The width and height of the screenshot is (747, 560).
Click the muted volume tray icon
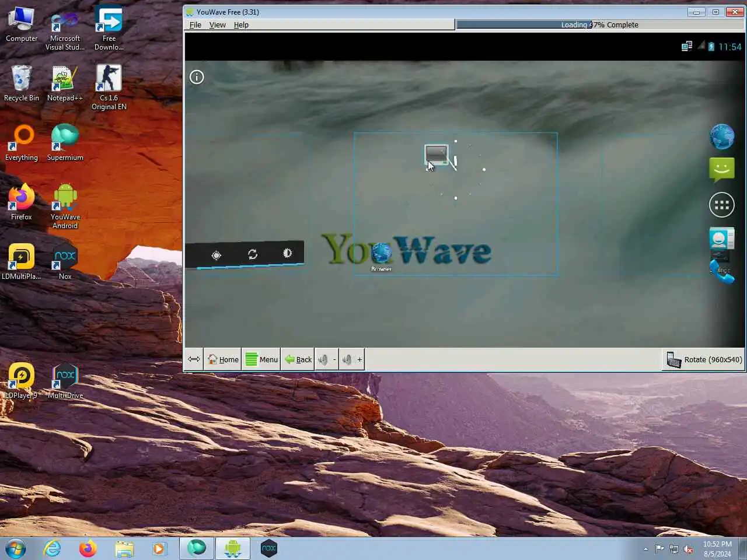point(689,549)
